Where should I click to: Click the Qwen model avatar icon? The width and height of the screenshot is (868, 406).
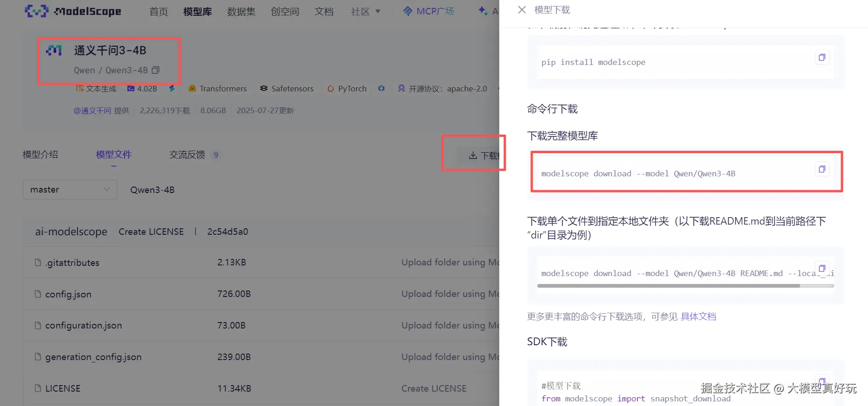pyautogui.click(x=54, y=50)
